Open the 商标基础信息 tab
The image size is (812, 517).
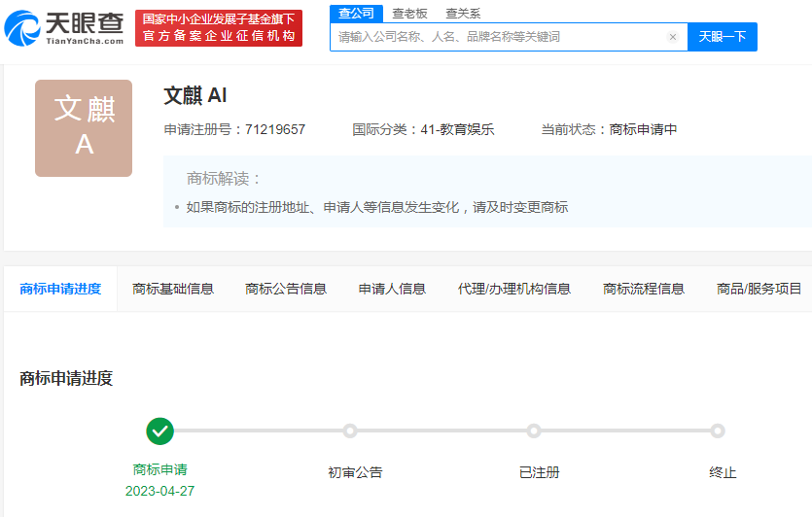click(x=173, y=289)
